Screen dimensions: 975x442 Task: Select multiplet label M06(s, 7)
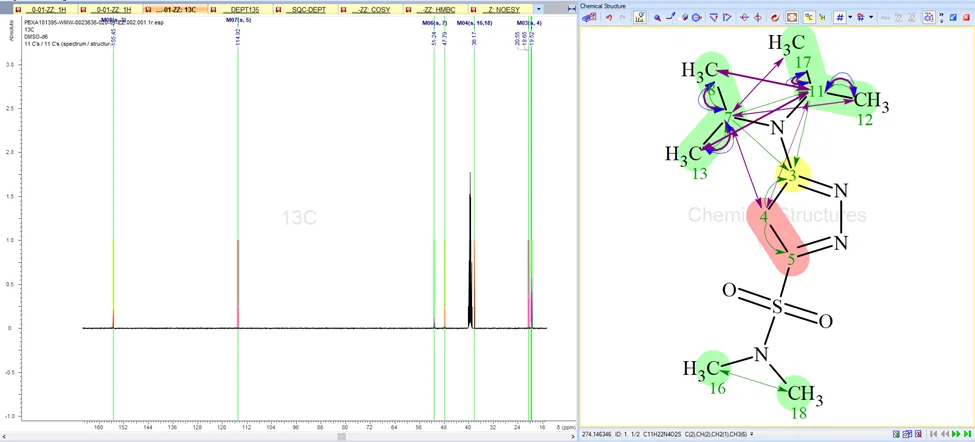pyautogui.click(x=435, y=23)
